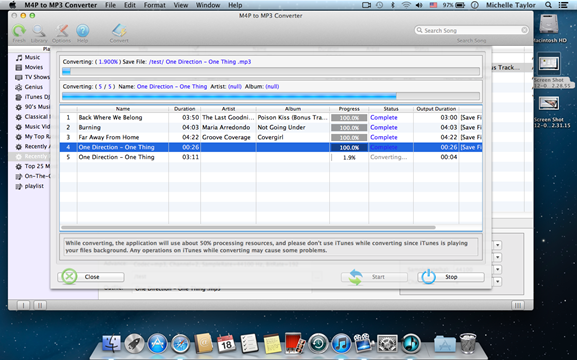The image size is (577, 360).
Task: Open iTunes from the Dock
Action: click(x=341, y=343)
